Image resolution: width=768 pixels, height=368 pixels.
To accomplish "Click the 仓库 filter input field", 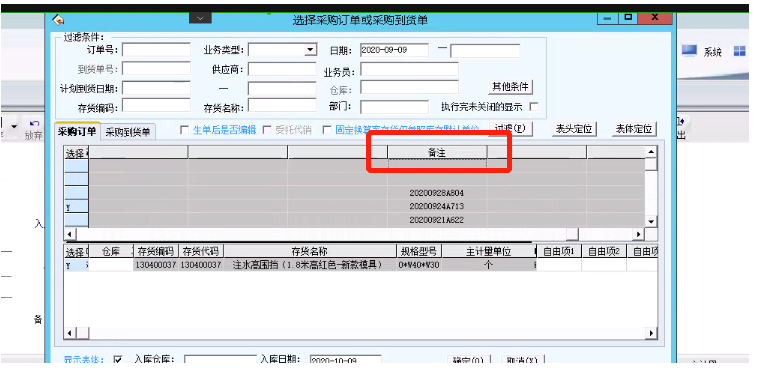I will pos(409,87).
